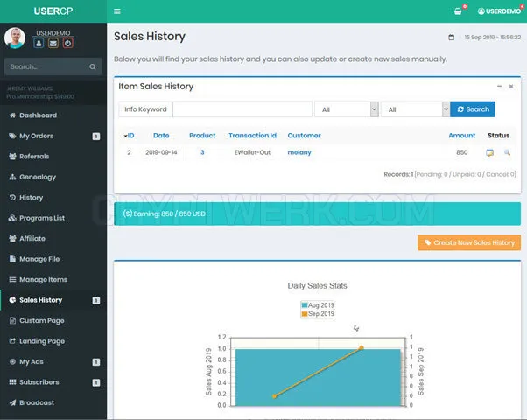Click the My Ads count badge

tap(96, 362)
